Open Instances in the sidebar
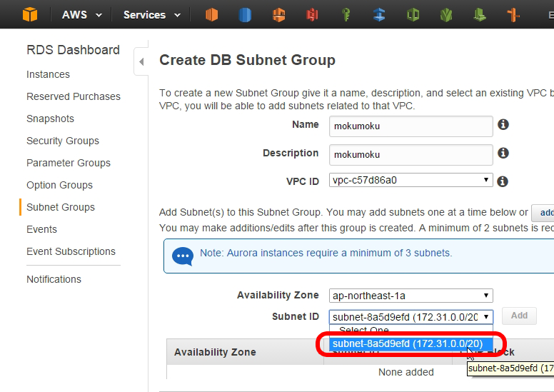Screen dimensions: 554x392 click(x=48, y=74)
